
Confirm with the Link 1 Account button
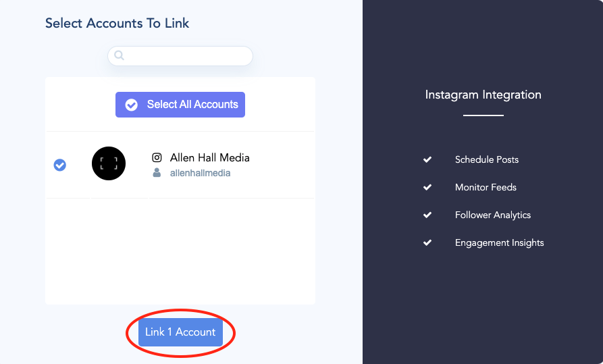[180, 332]
